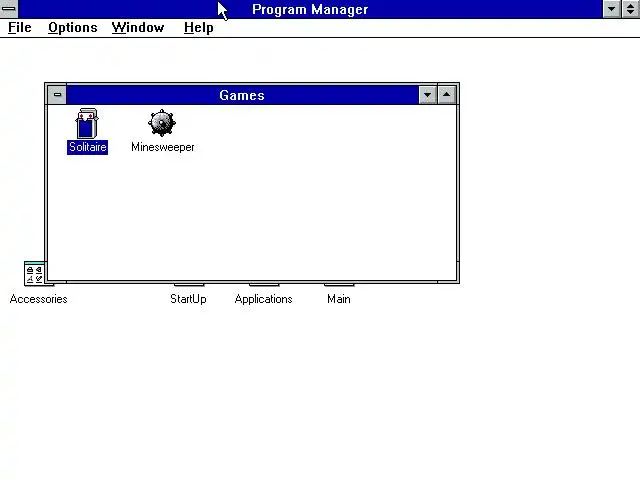Viewport: 640px width, 480px height.
Task: Click the Program Manager title bar
Action: (310, 9)
